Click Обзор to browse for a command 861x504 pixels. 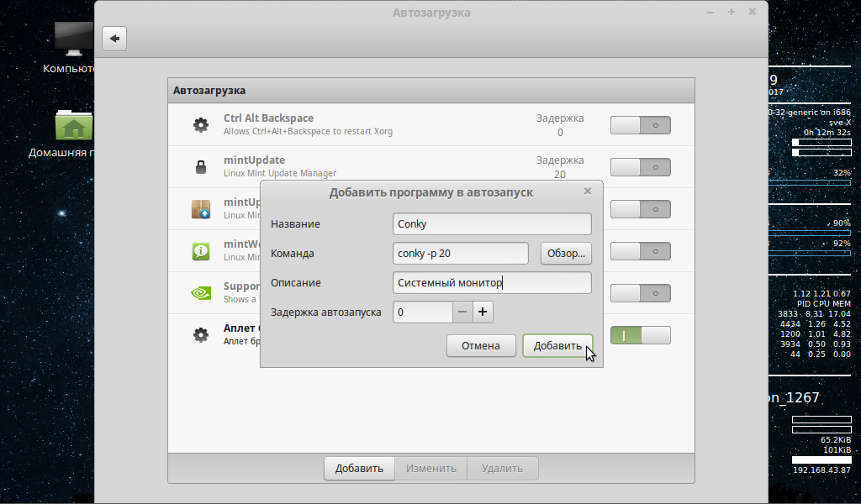pos(565,253)
